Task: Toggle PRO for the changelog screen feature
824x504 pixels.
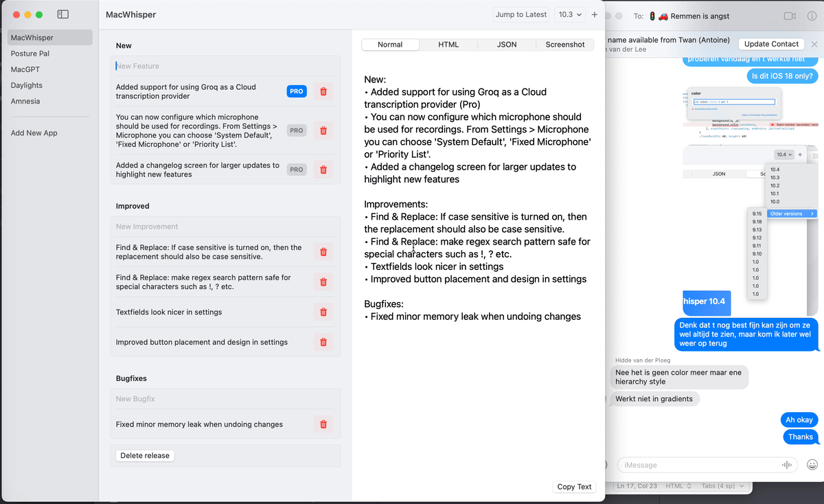Action: (297, 170)
